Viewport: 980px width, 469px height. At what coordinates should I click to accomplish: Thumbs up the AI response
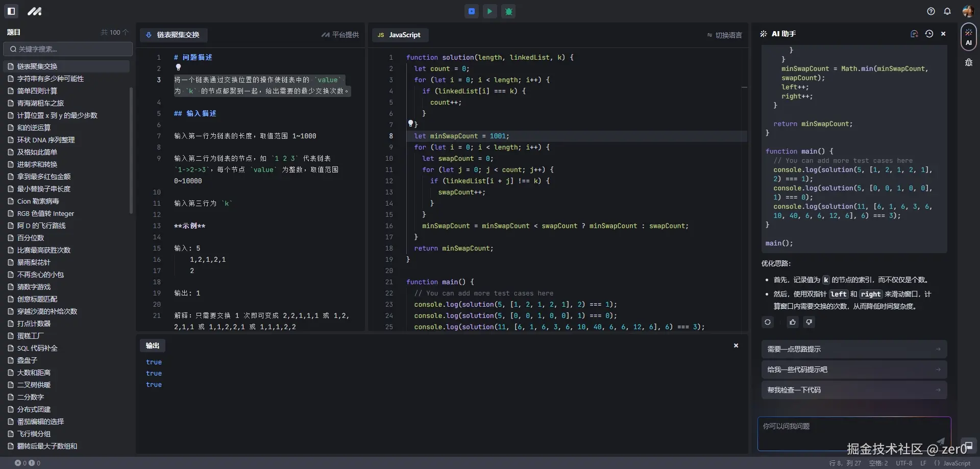point(792,322)
